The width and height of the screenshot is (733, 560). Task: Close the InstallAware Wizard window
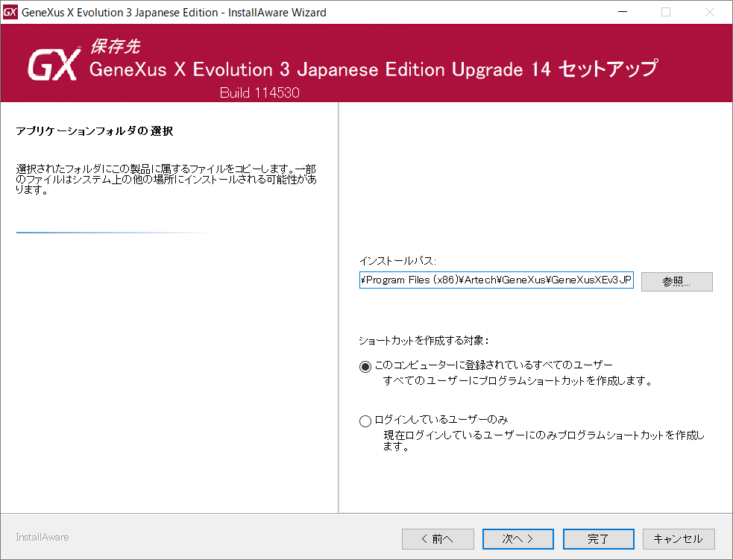coord(710,12)
